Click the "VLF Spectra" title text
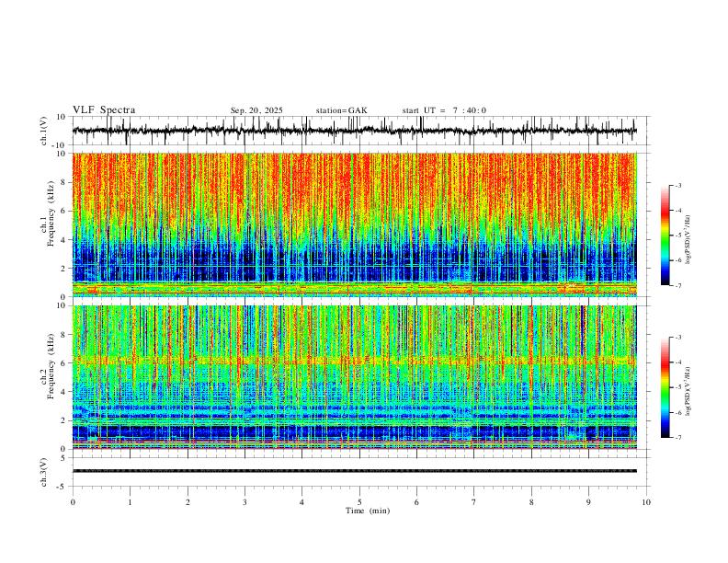This screenshot has width=728, height=563. 104,110
